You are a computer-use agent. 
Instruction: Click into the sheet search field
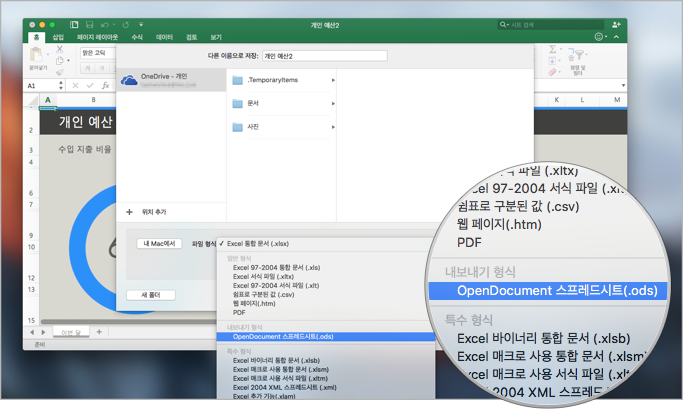tap(551, 25)
